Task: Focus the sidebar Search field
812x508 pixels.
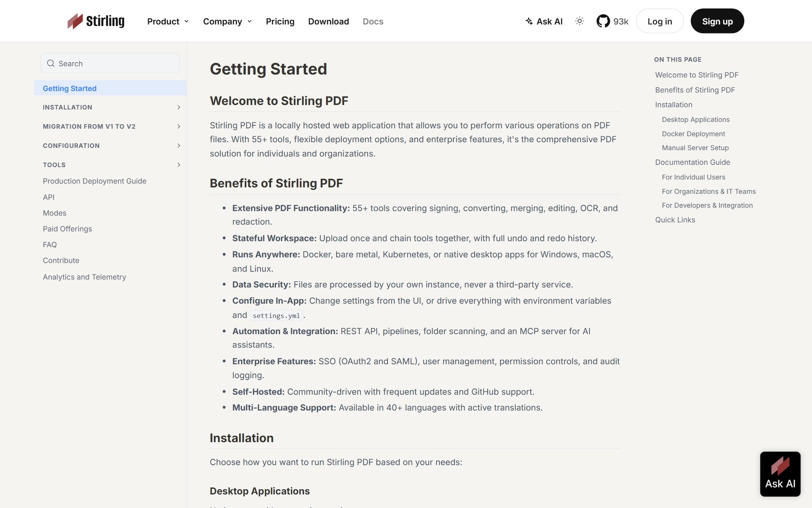Action: [110, 63]
